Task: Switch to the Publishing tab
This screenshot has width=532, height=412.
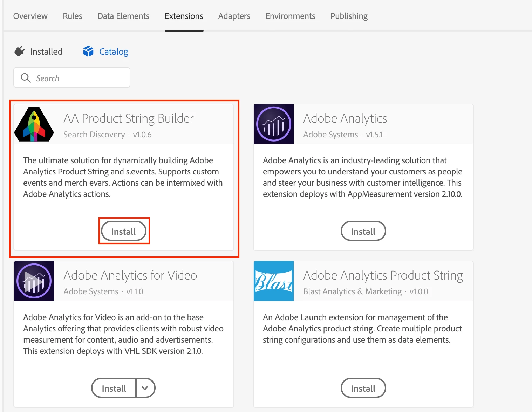Action: point(349,16)
